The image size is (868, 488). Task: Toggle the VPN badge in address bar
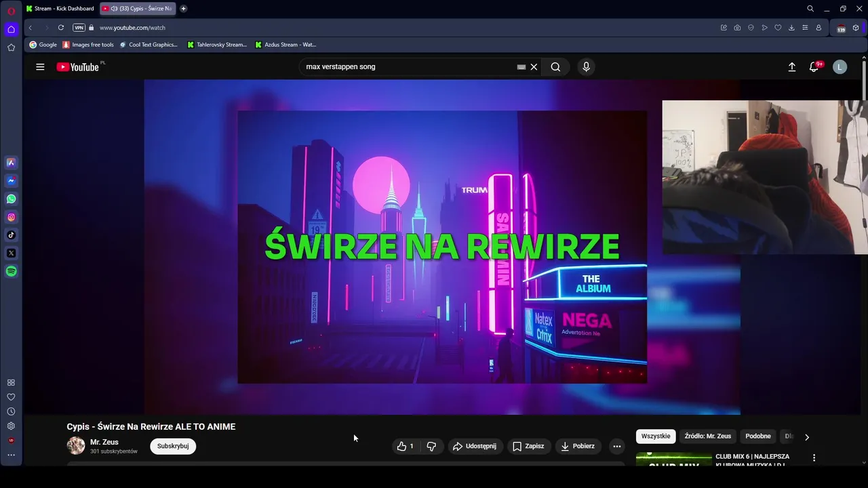(79, 28)
